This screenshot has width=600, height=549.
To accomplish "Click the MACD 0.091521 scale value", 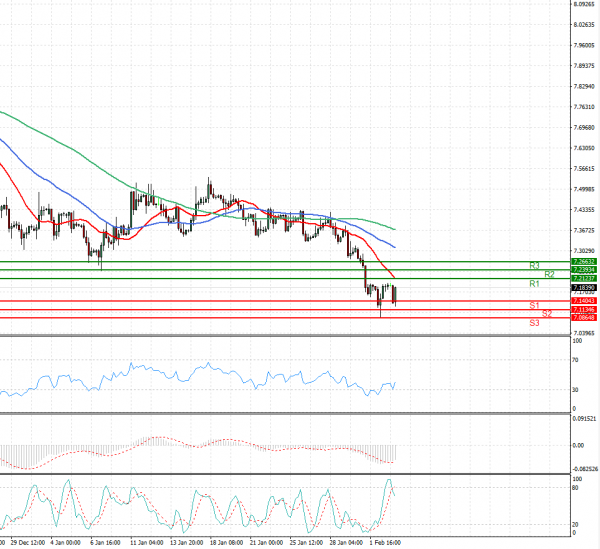I will pyautogui.click(x=584, y=419).
